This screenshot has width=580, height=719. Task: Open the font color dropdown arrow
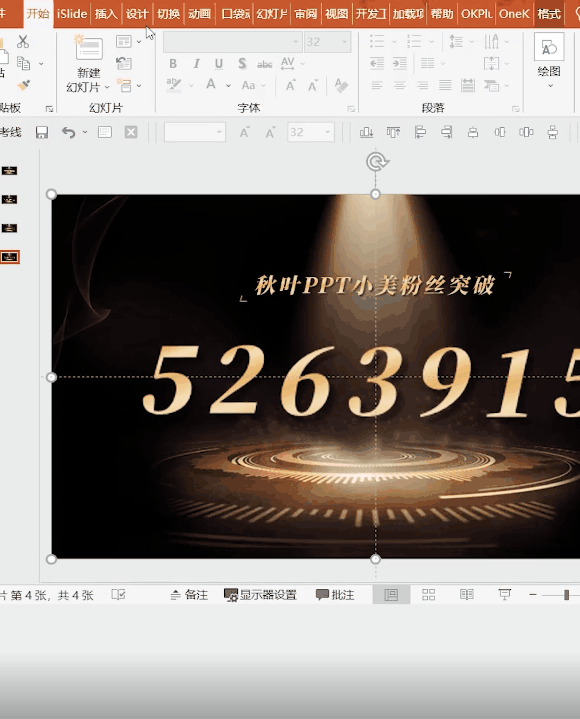point(228,85)
